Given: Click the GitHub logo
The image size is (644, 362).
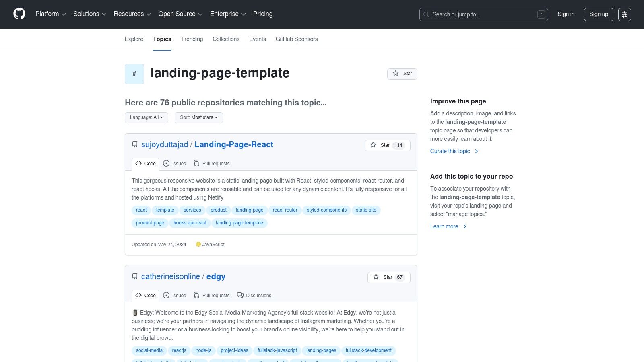Looking at the screenshot, I should pos(19,14).
